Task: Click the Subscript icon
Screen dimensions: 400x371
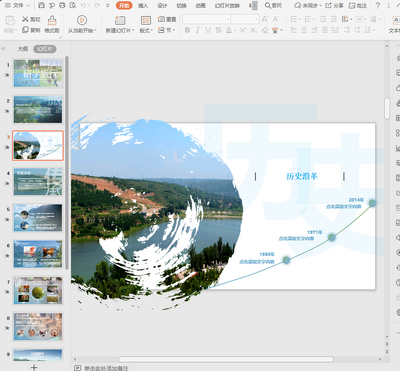Action: coord(253,30)
